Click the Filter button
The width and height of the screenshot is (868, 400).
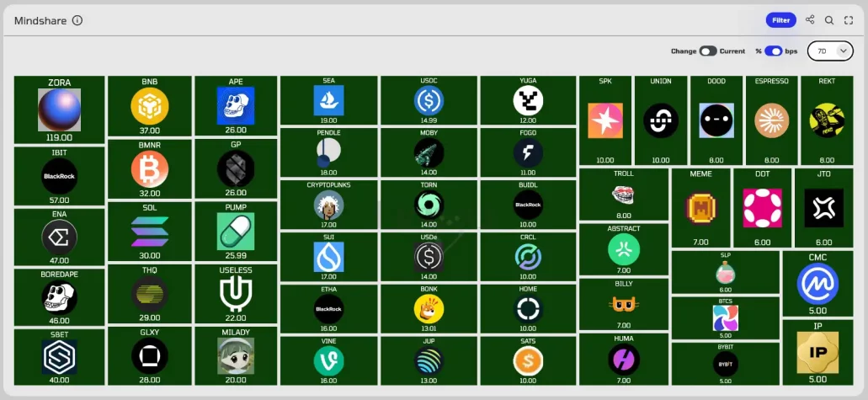click(781, 20)
